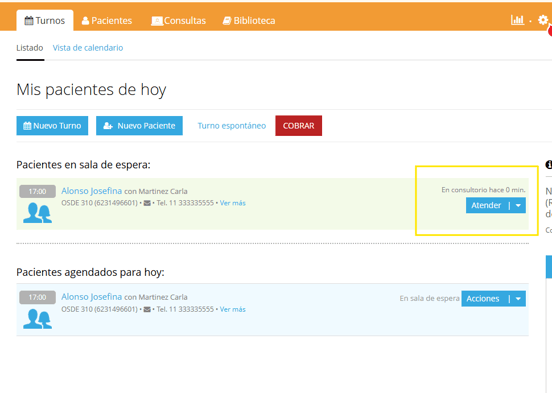Click the 'En sala de espera' status text
The height and width of the screenshot is (393, 552).
pyautogui.click(x=429, y=299)
